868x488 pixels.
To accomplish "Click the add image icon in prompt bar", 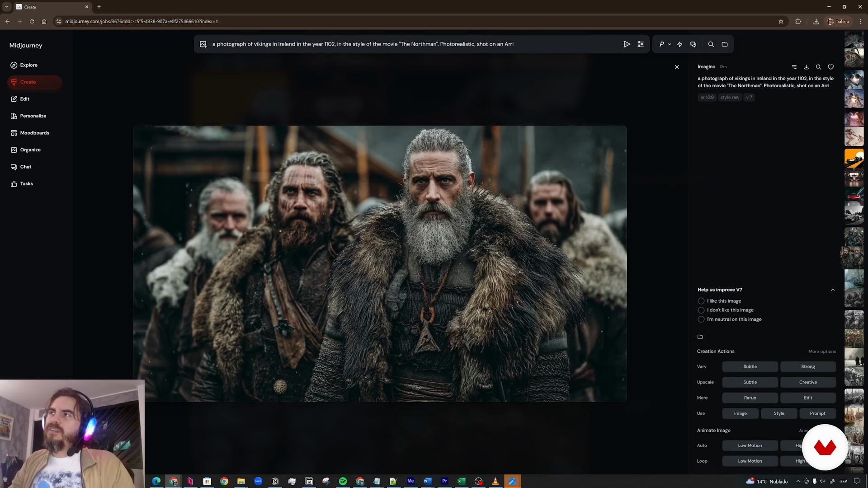I will click(203, 44).
